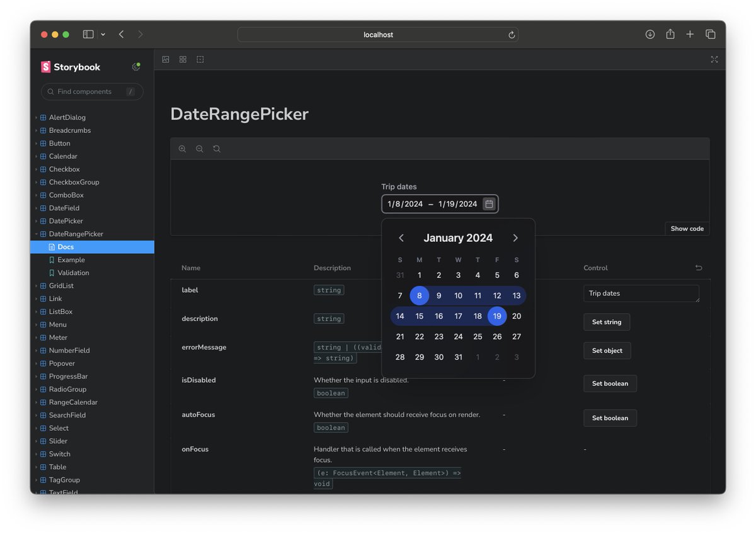Open Safari downloads
The image size is (756, 534).
point(650,35)
